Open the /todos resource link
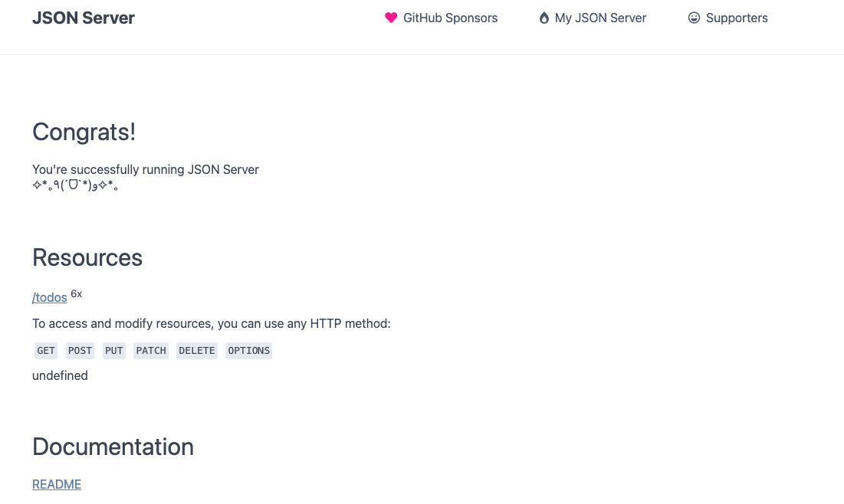 [x=50, y=297]
